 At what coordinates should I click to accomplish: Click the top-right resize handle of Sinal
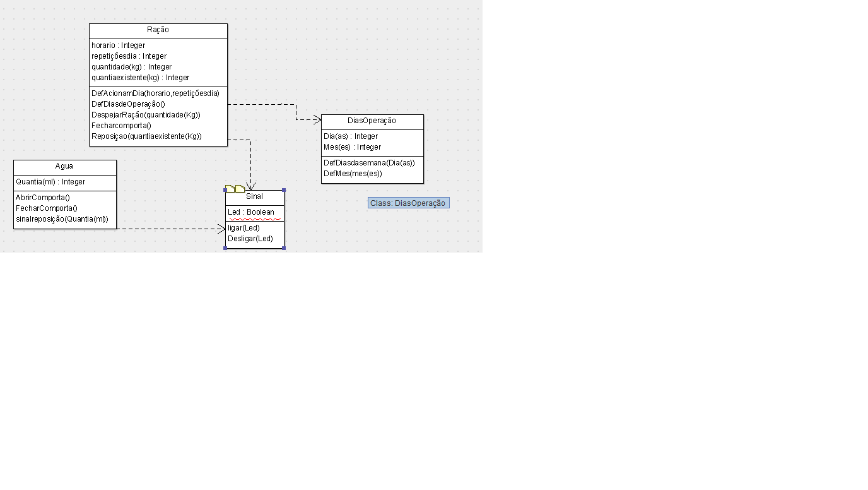click(284, 190)
